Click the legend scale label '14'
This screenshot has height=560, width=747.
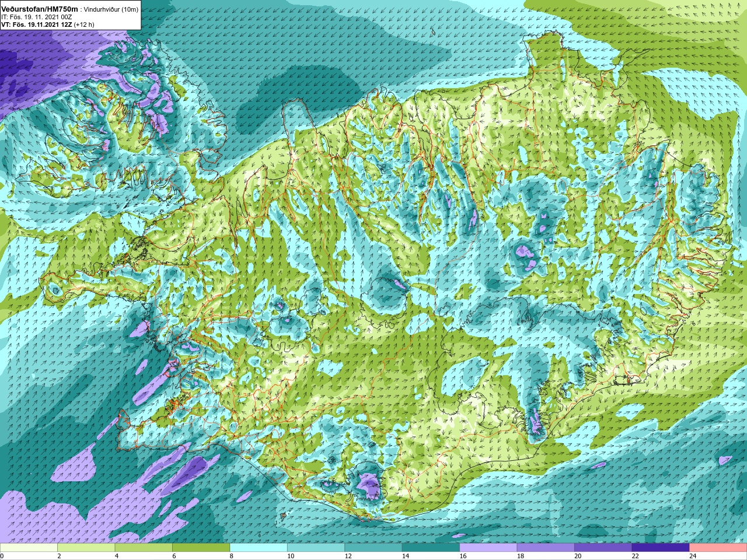click(x=405, y=556)
